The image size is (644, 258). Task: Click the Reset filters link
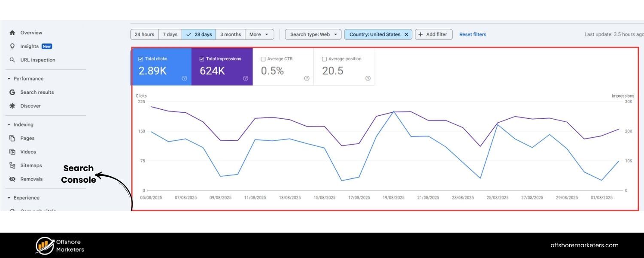pos(472,34)
